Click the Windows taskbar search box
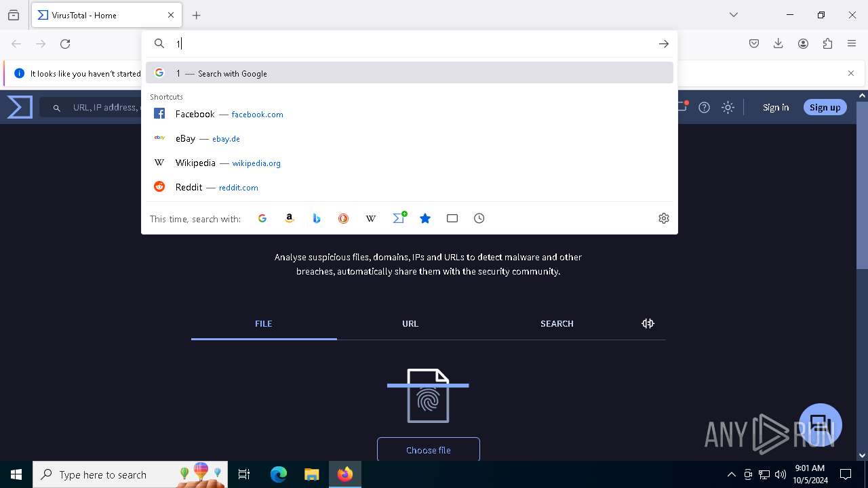868x488 pixels. point(130,474)
